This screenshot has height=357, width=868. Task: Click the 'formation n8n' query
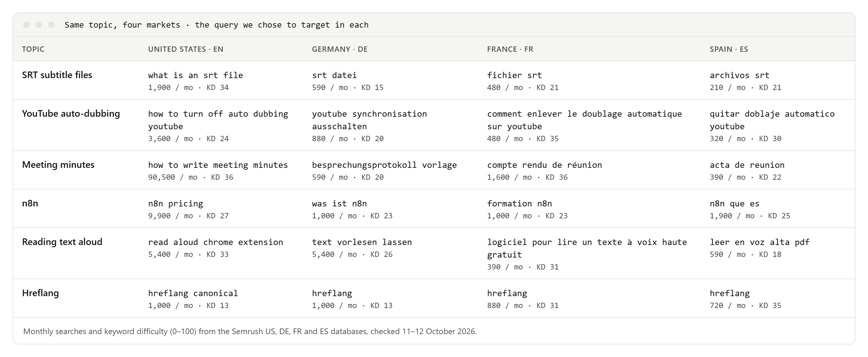point(520,204)
